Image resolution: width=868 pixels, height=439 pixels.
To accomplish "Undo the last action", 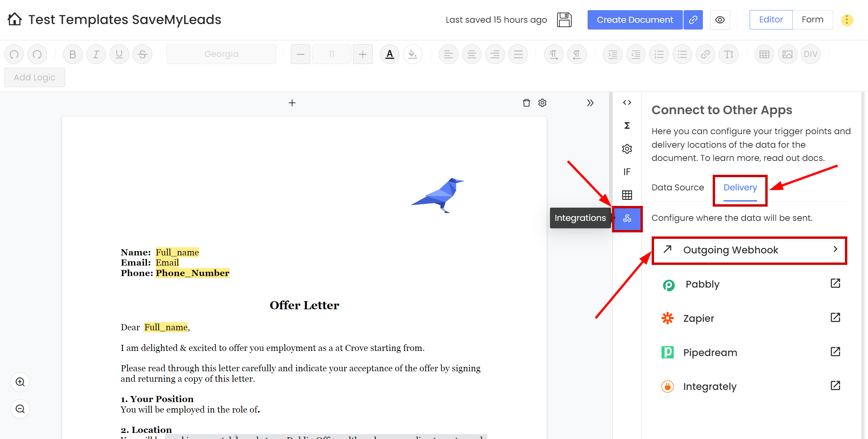I will pyautogui.click(x=14, y=54).
